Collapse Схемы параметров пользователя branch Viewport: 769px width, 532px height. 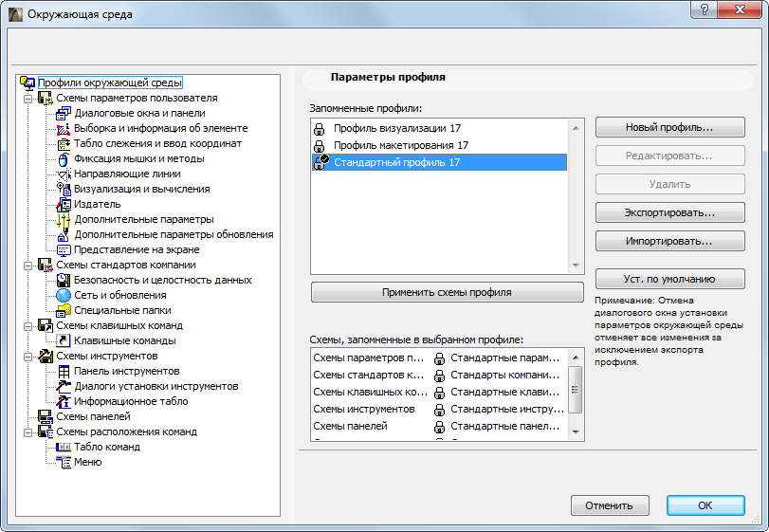(27, 99)
